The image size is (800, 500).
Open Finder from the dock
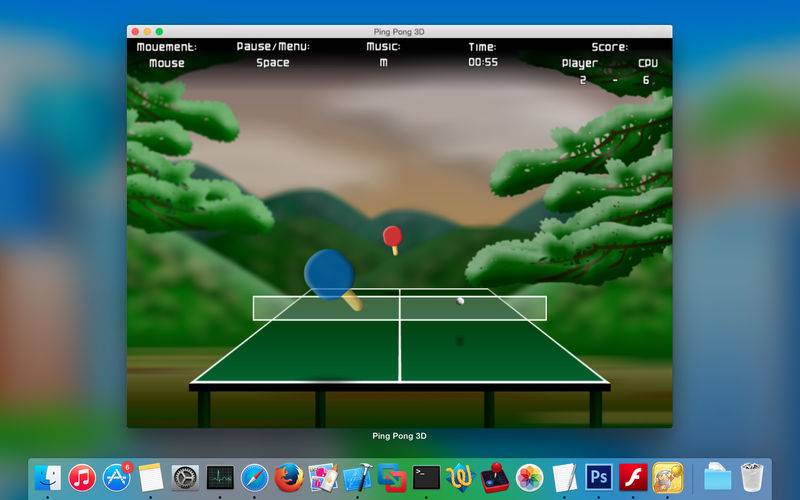[48, 478]
